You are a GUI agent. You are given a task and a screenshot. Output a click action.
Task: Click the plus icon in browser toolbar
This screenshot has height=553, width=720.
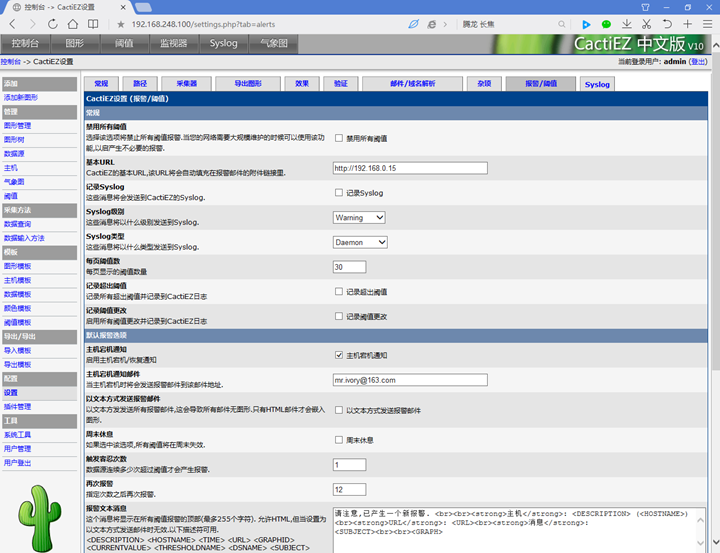click(687, 24)
